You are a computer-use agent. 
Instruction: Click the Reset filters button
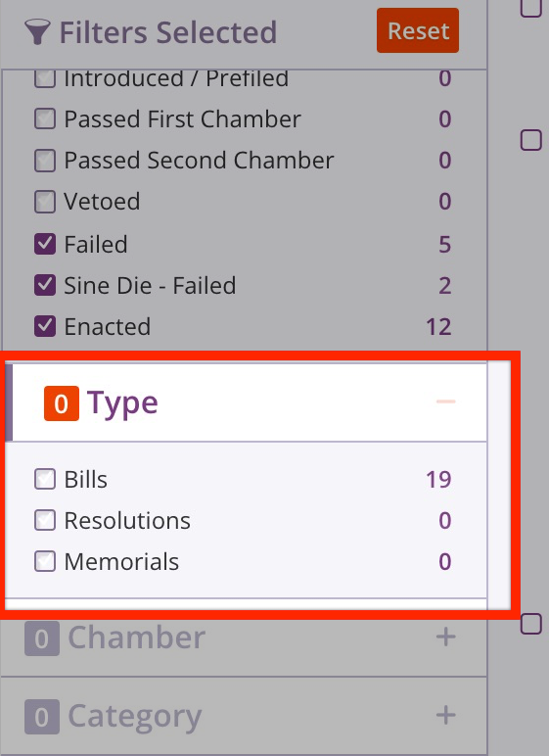[x=418, y=30]
